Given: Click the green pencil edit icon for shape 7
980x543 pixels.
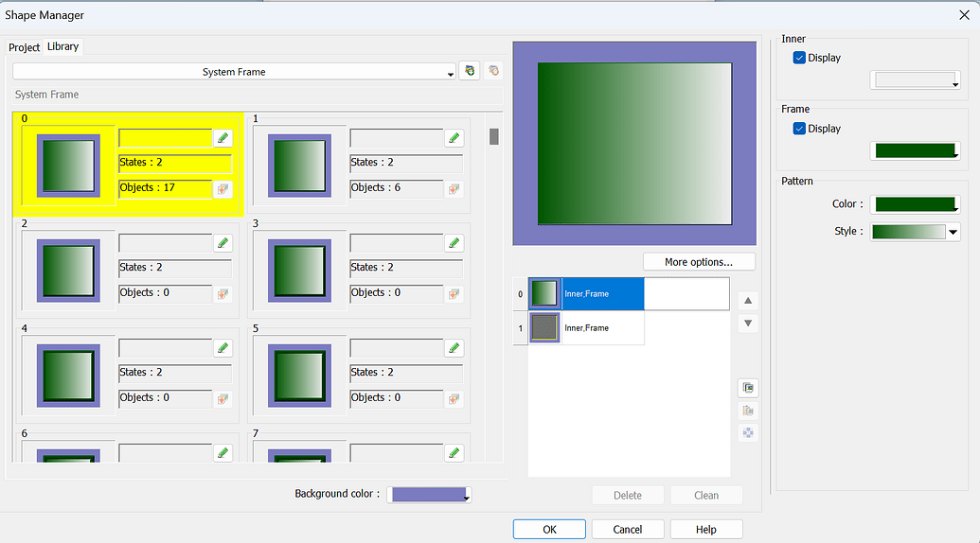Looking at the screenshot, I should 454,452.
